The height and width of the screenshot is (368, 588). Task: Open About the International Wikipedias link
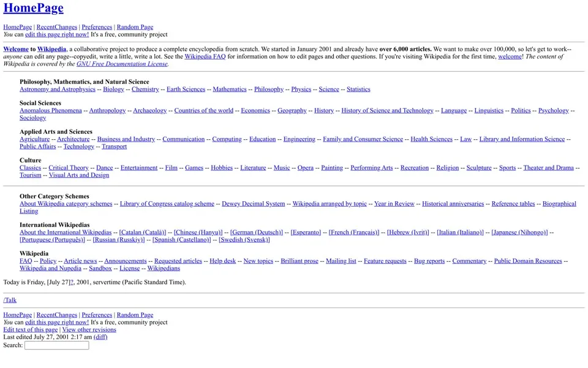66,232
